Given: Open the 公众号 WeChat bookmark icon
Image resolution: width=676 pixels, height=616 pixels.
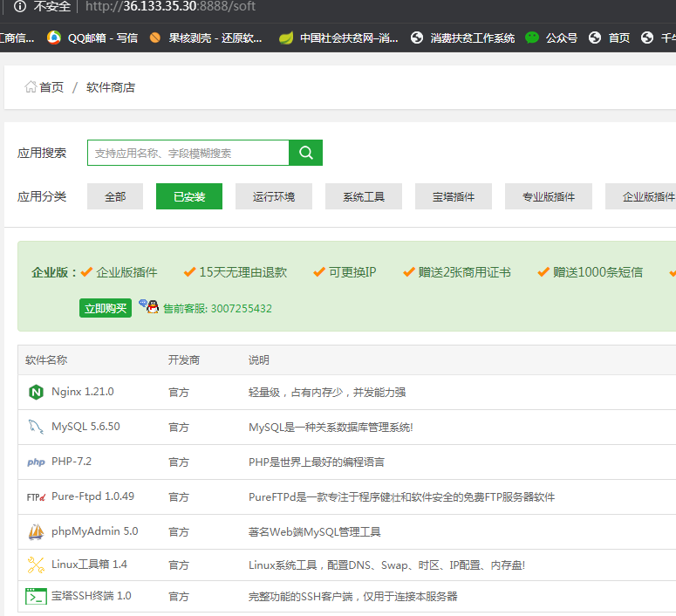Looking at the screenshot, I should point(532,38).
